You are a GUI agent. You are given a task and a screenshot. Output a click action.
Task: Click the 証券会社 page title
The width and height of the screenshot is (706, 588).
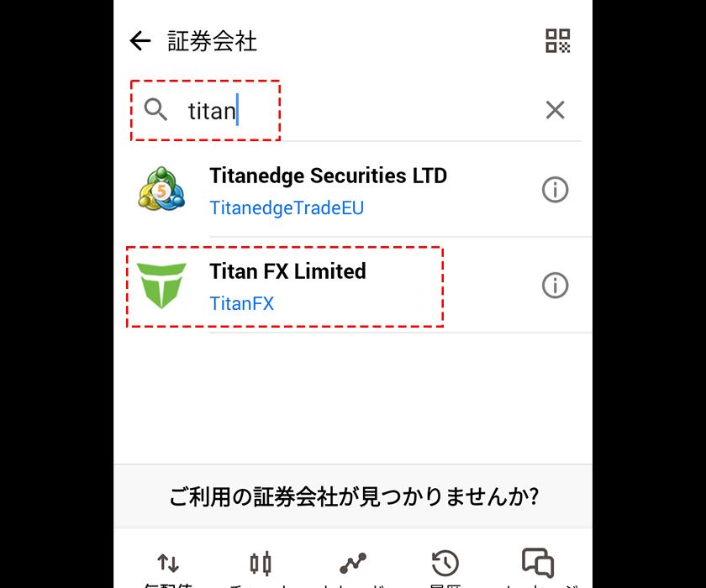pyautogui.click(x=212, y=41)
